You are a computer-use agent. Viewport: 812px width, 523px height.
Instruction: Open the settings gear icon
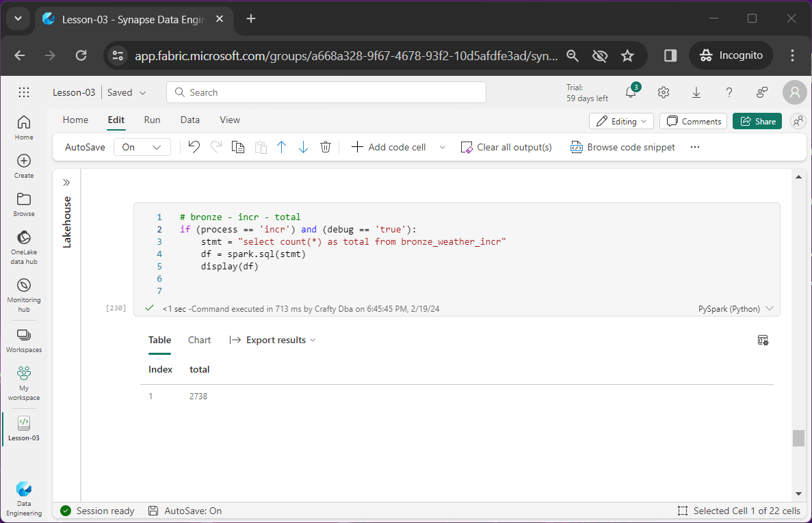point(663,92)
